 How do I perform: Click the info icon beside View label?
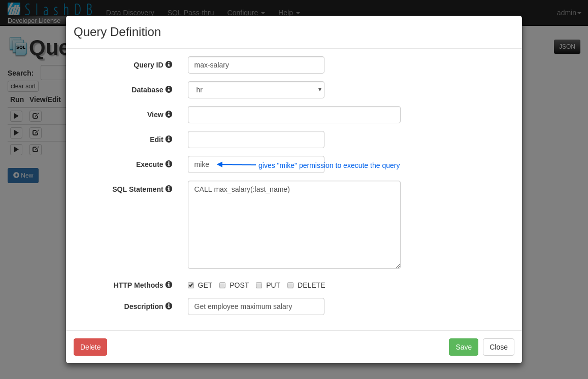tap(169, 114)
